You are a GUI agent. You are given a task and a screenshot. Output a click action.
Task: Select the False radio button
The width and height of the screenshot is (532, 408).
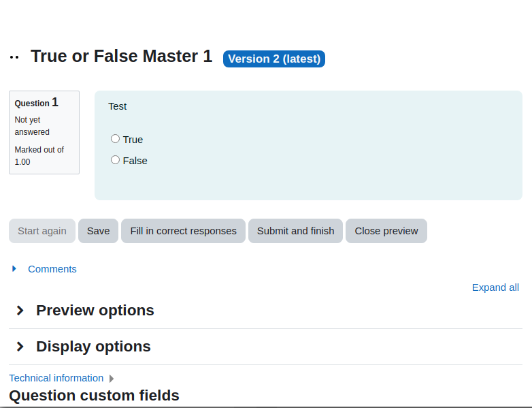point(116,159)
